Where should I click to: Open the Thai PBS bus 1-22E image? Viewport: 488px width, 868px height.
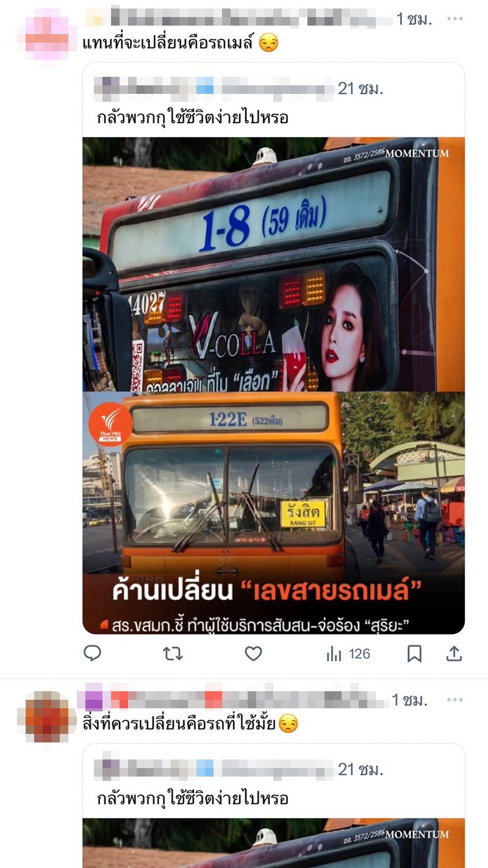[x=274, y=513]
